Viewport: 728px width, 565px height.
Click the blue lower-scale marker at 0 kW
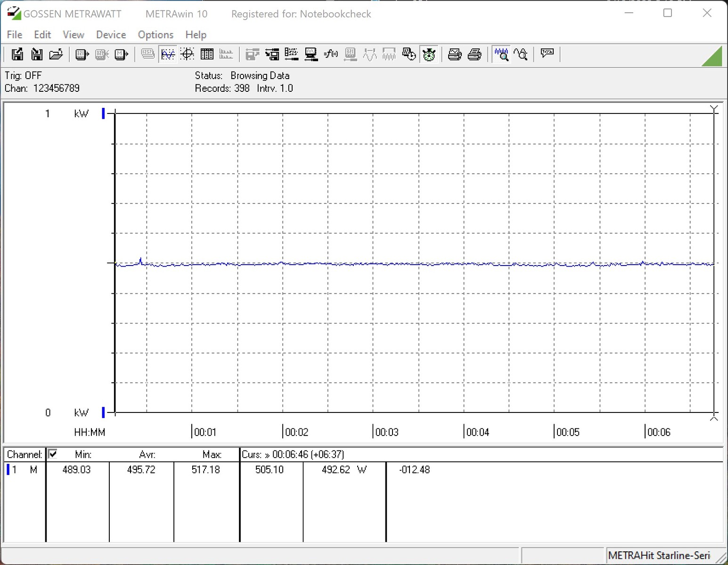coord(103,413)
